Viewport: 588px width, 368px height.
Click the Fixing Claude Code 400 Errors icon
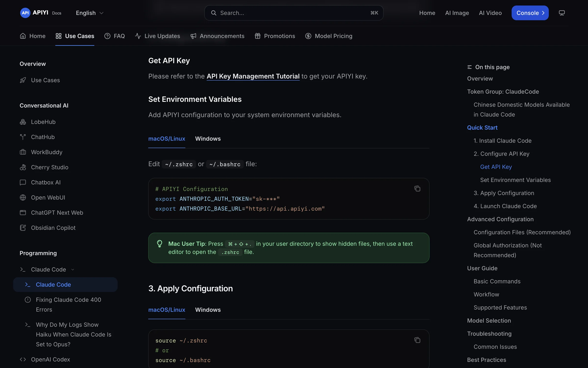click(28, 300)
